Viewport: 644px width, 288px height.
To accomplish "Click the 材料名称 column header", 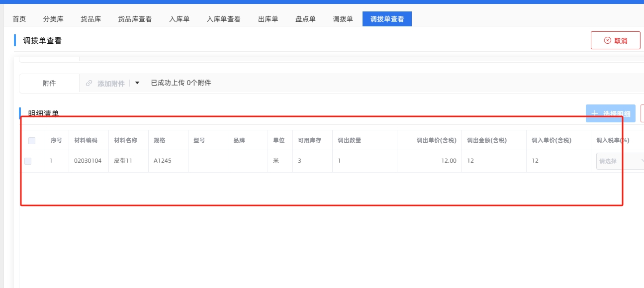I will point(125,140).
